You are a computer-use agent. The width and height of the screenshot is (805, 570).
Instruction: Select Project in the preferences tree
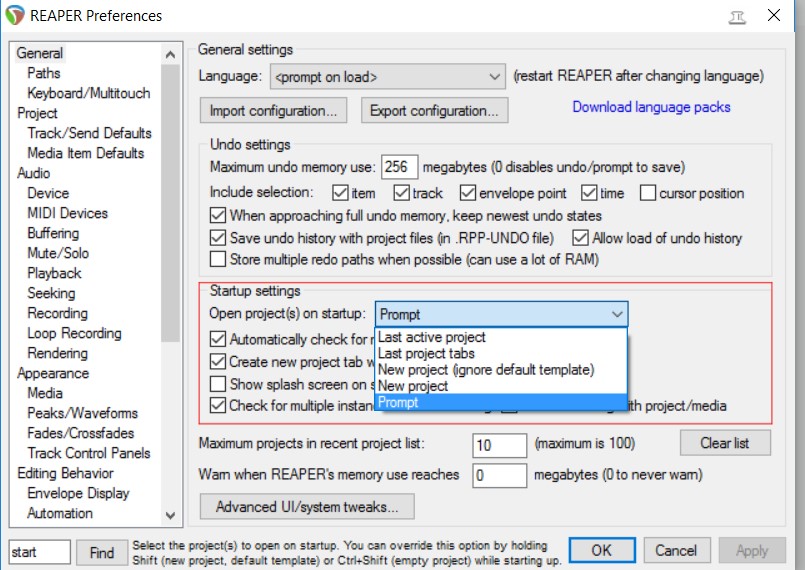tap(37, 113)
